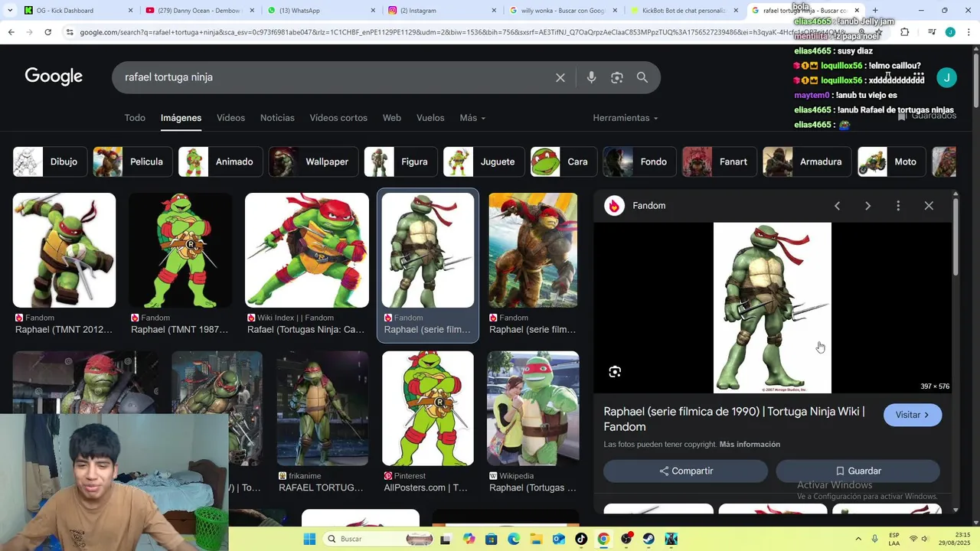980x551 pixels.
Task: Expand the Más search filter dropdown
Action: tap(472, 118)
